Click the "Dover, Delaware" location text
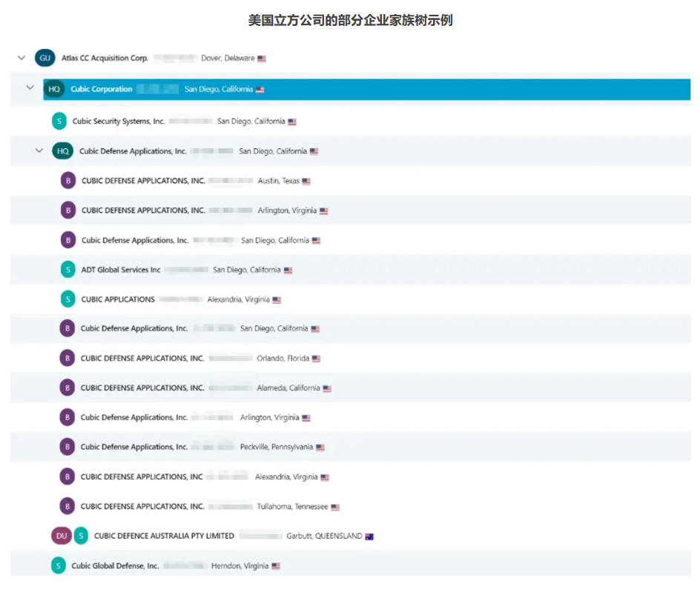Image resolution: width=700 pixels, height=592 pixels. [228, 58]
